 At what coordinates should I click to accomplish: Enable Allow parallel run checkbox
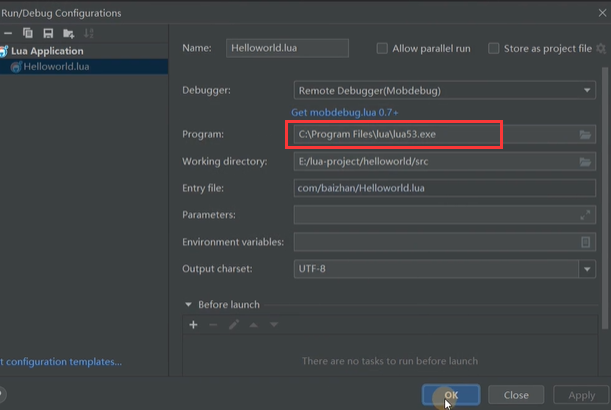click(382, 48)
